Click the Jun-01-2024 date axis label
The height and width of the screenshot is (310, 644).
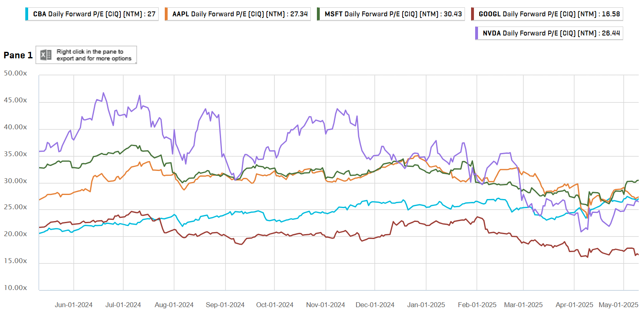[73, 305]
